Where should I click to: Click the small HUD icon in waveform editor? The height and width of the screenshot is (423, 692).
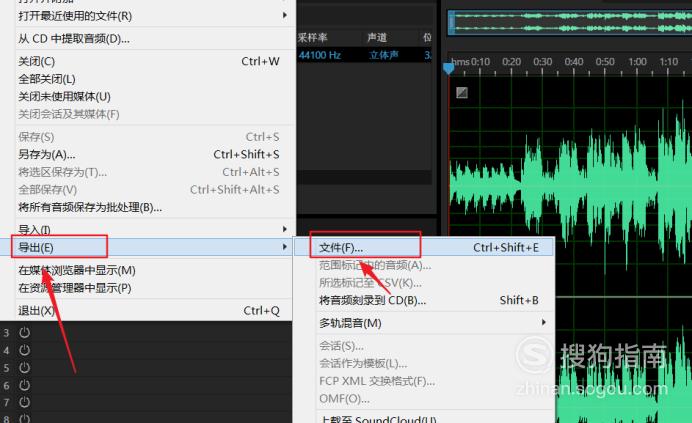click(462, 92)
